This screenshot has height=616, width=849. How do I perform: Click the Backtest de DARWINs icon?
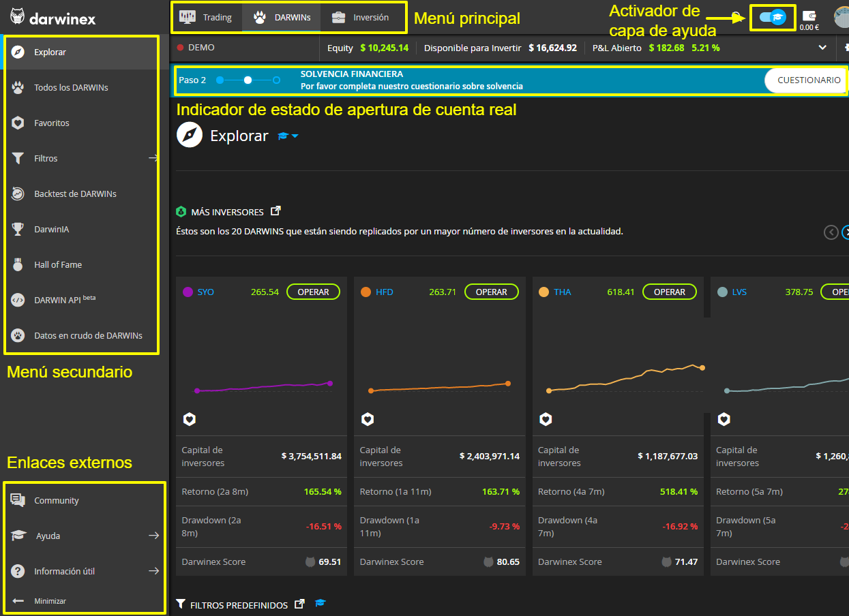18,194
